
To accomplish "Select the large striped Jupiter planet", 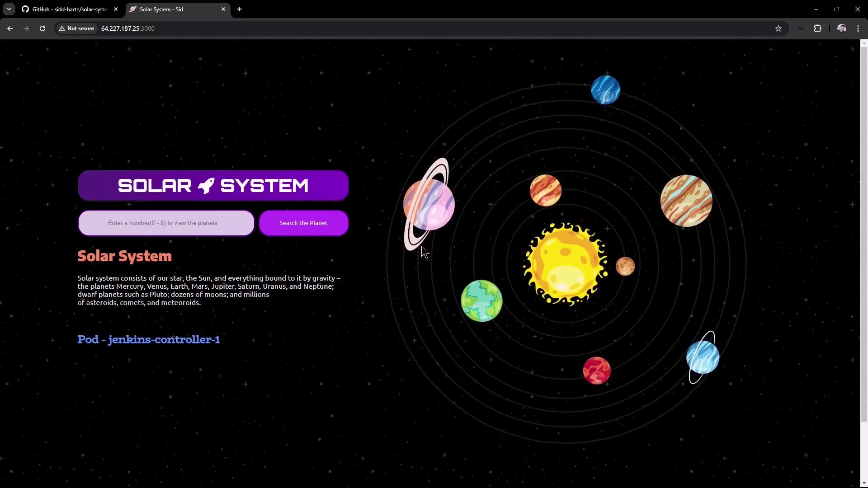I will tap(686, 201).
